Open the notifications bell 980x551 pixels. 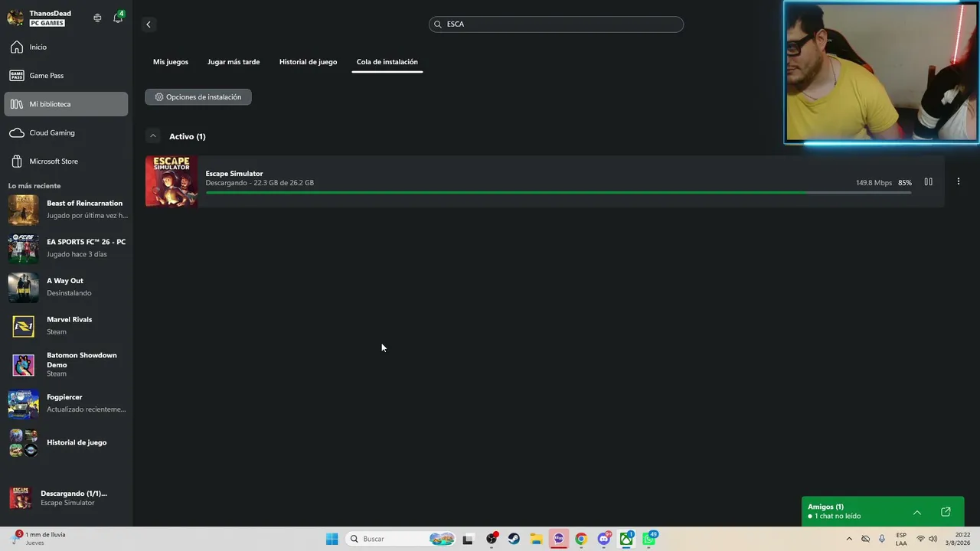tap(118, 18)
